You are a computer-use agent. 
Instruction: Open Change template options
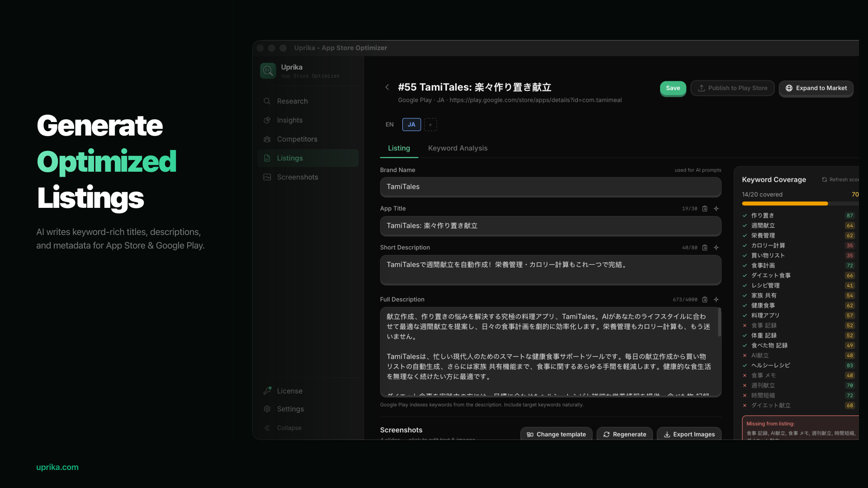(x=556, y=434)
